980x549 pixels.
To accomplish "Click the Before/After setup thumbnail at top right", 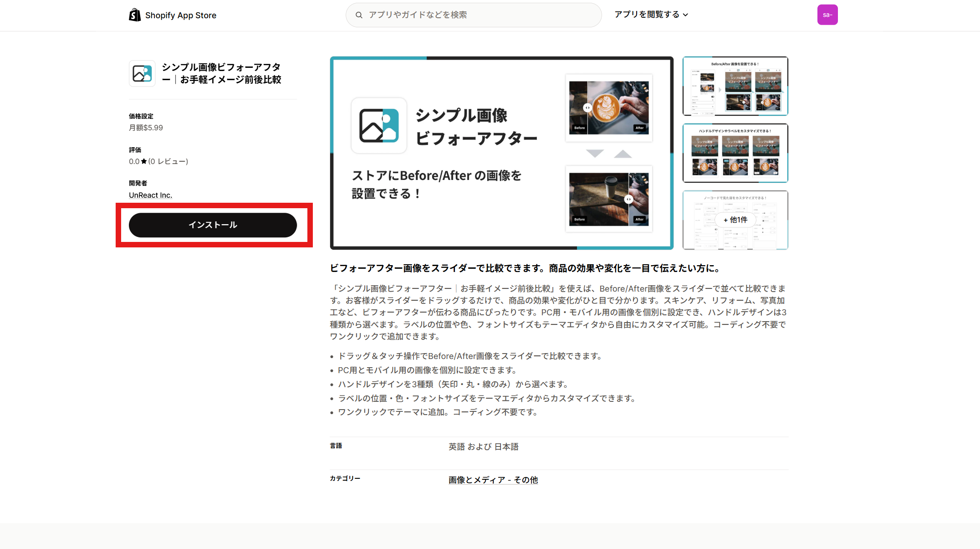I will [x=735, y=86].
